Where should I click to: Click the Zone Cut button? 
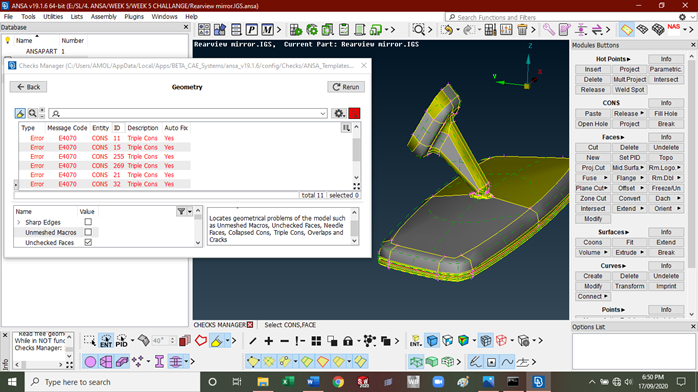(592, 198)
